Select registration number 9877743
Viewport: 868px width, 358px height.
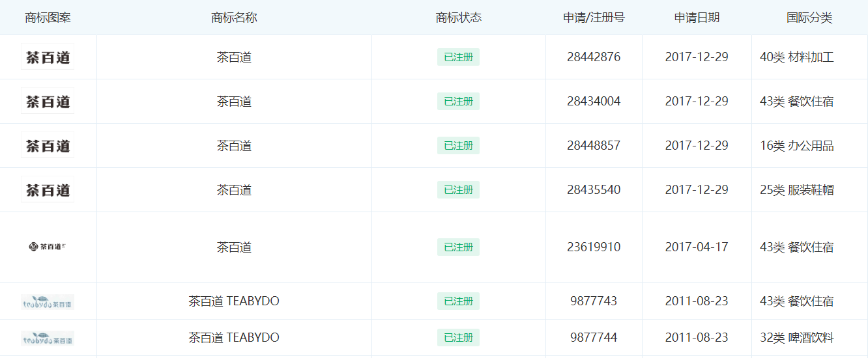coord(594,301)
